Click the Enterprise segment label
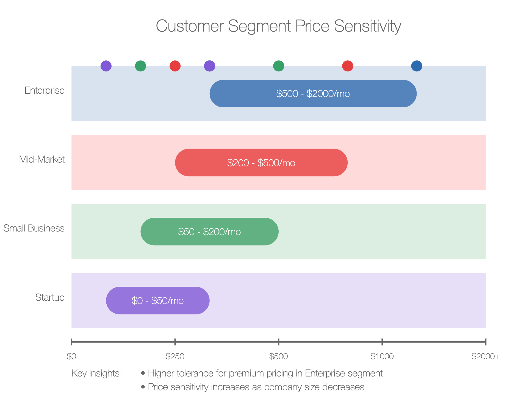 45,90
